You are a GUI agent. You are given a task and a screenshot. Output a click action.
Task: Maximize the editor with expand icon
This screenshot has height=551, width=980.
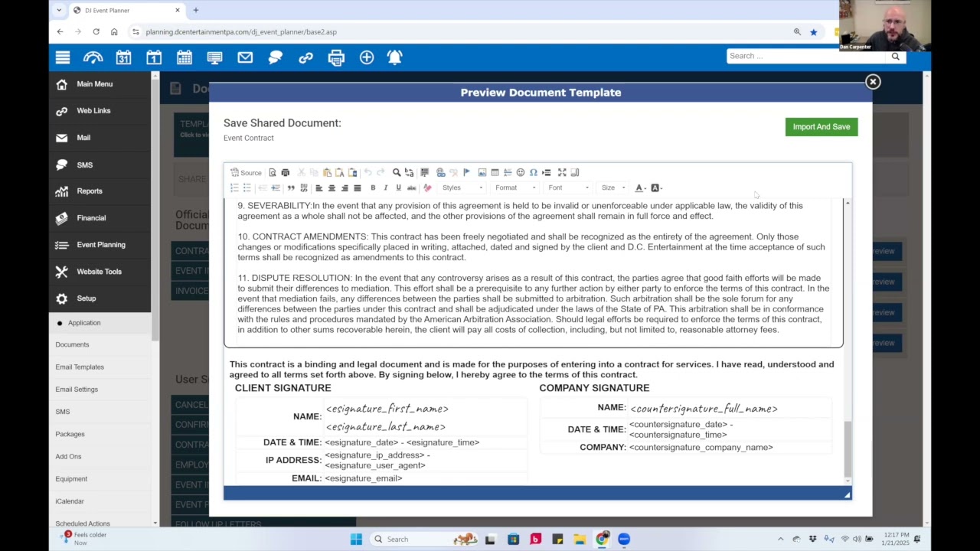(x=562, y=173)
